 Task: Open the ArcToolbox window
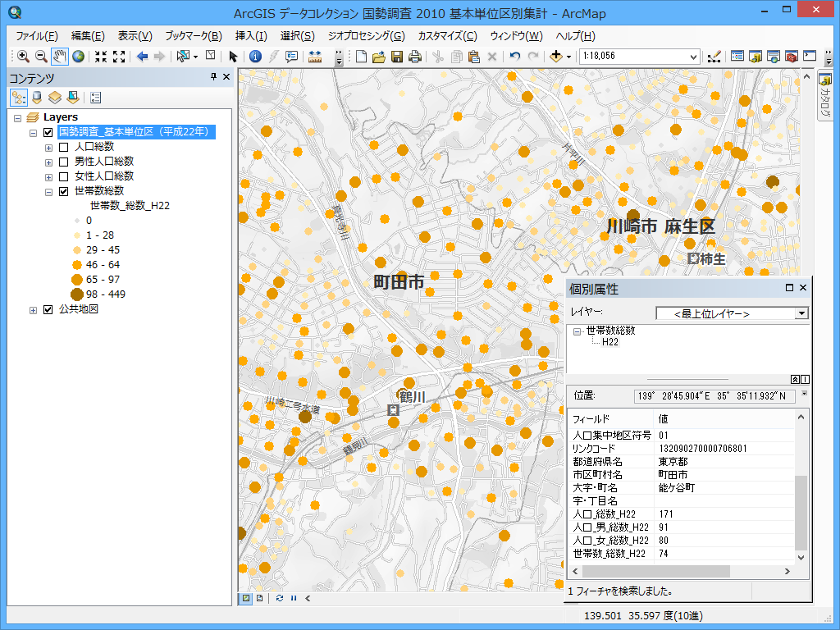792,57
